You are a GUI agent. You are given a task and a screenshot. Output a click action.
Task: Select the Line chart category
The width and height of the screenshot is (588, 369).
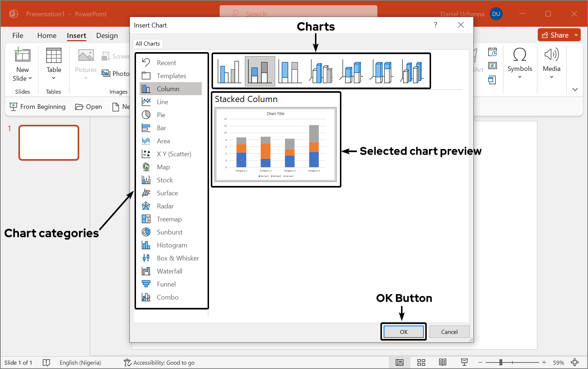click(162, 102)
